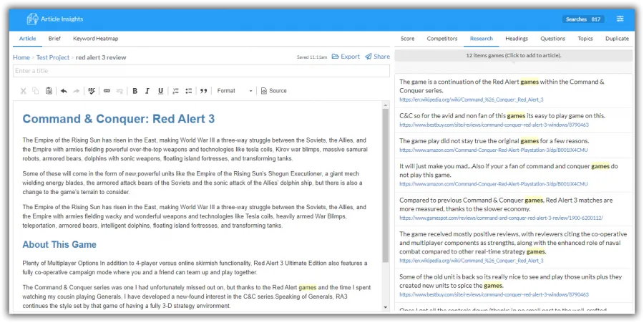Insert a numbered list
The image size is (644, 323).
[175, 91]
